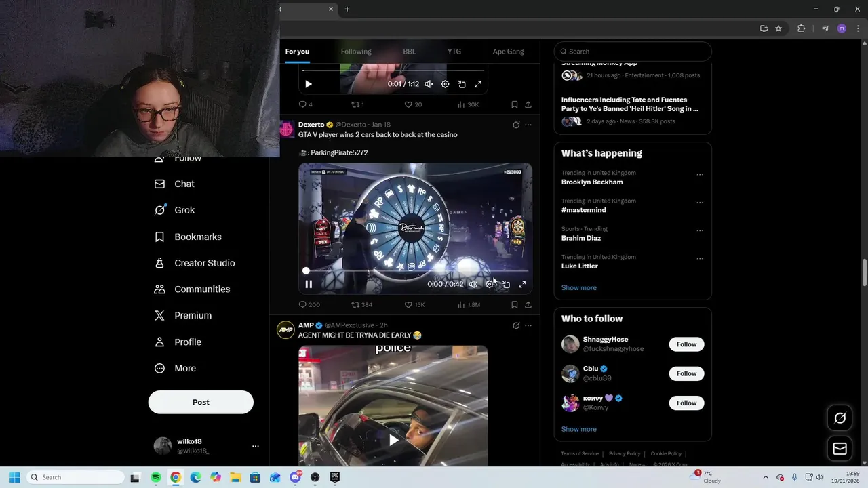The height and width of the screenshot is (488, 868).
Task: Repost the post with 1 repost
Action: 355,104
